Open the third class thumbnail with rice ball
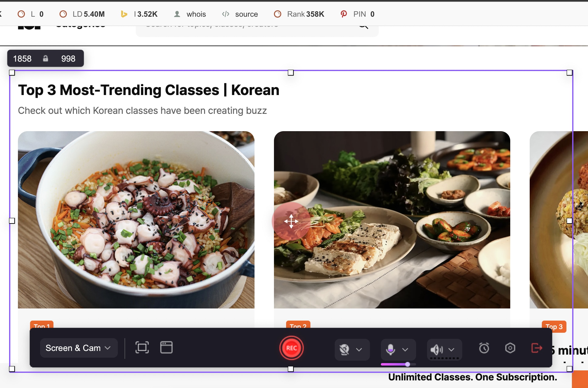Viewport: 588px width, 388px height. (x=559, y=220)
